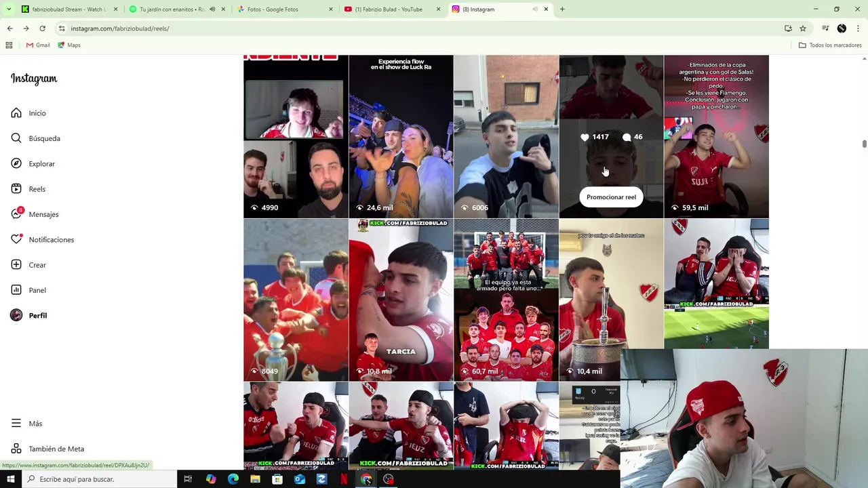This screenshot has height=488, width=868.
Task: Open Perfil avatar in sidebar
Action: click(x=16, y=315)
